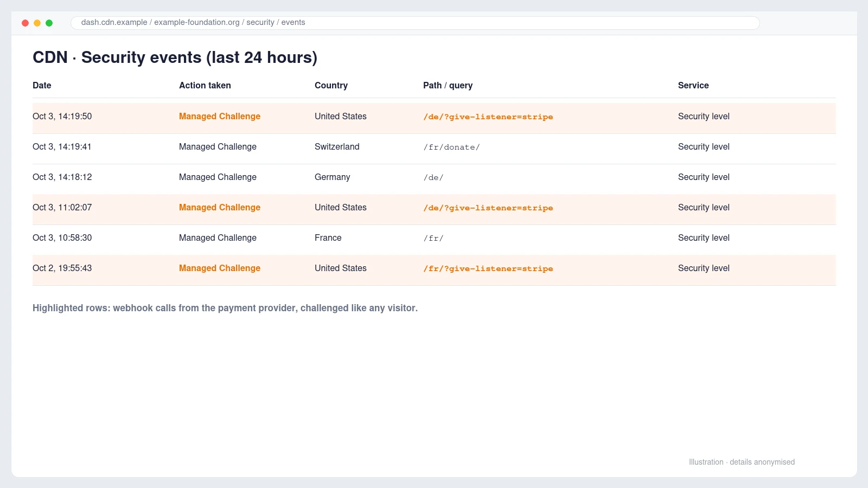Click the Switzerland country cell
Viewport: 868px width, 488px height.
click(337, 146)
